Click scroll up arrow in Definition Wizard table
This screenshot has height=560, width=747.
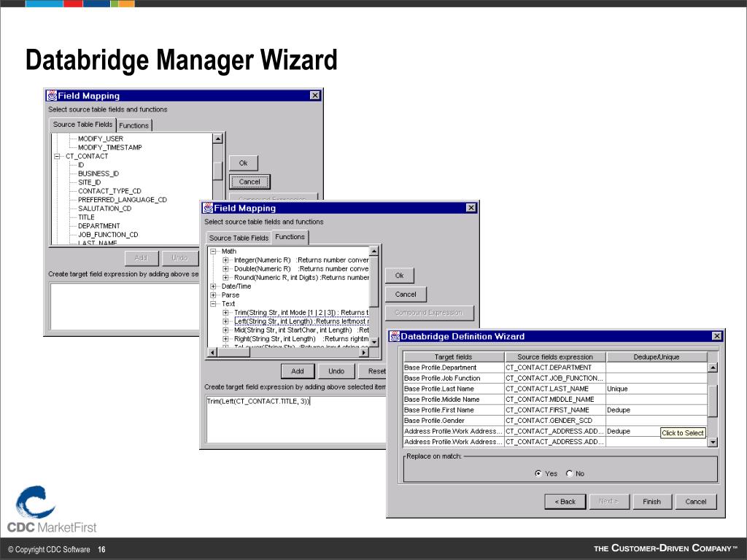click(x=713, y=367)
